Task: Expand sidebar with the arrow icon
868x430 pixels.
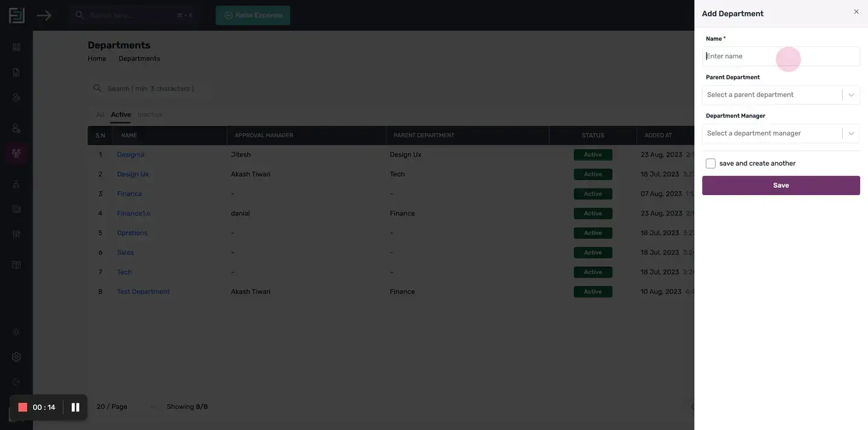Action: [44, 15]
